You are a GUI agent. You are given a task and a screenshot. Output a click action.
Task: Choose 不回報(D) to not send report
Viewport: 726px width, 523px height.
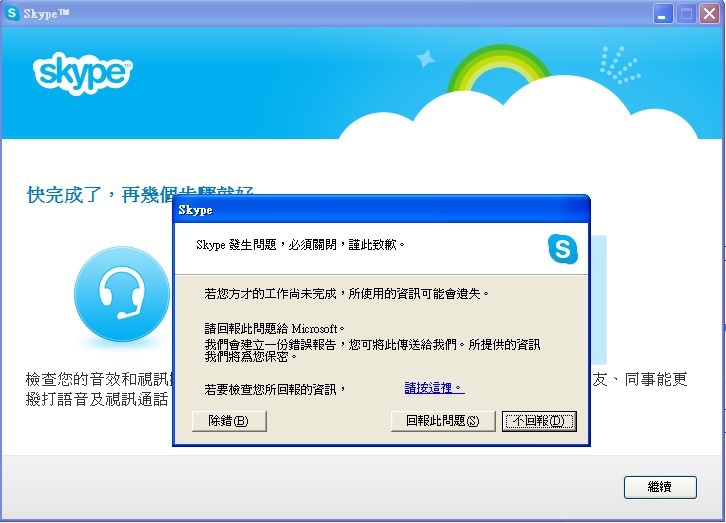[x=539, y=421]
